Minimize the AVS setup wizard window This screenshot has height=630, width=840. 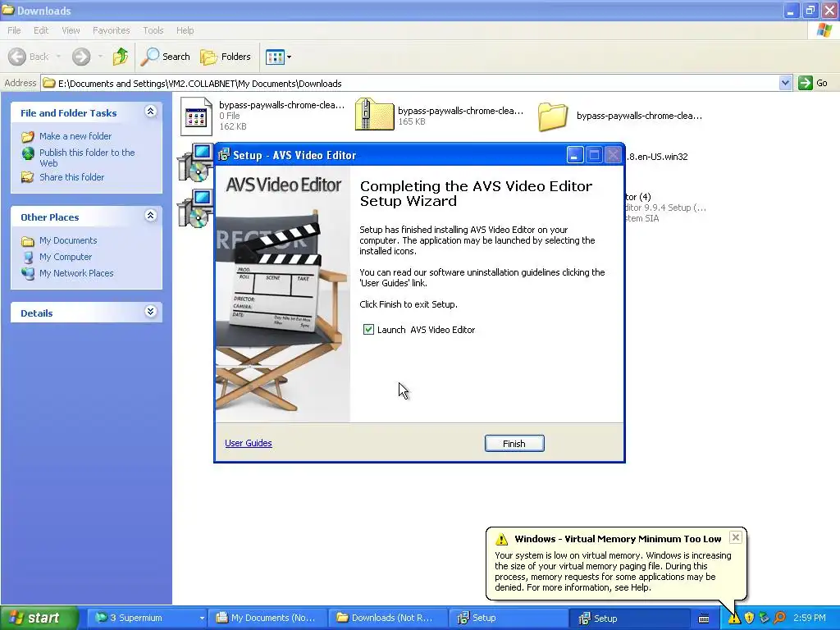574,155
